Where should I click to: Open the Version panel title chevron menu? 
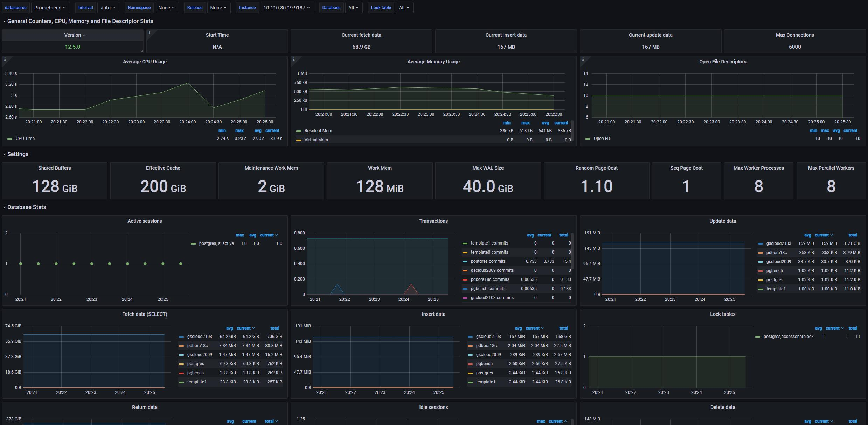(84, 35)
